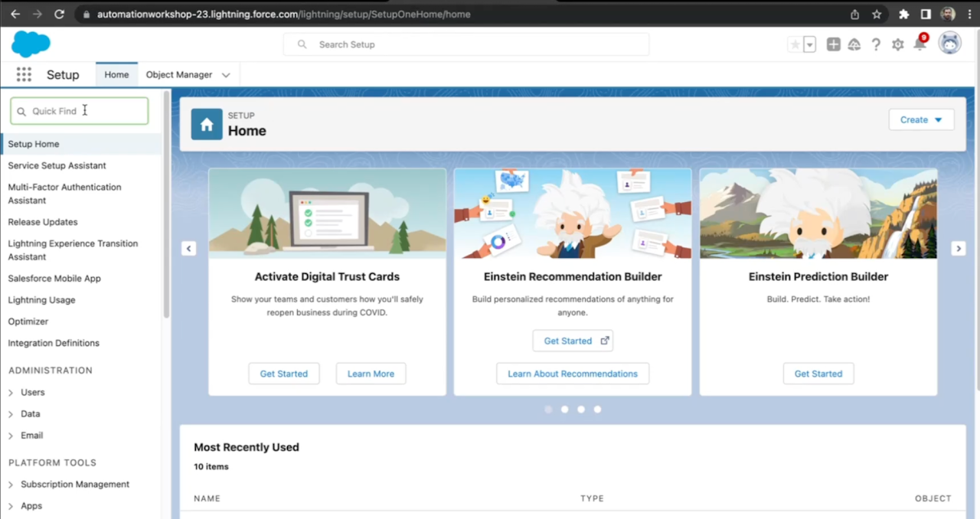This screenshot has width=980, height=519.
Task: Expand the Users section in sidebar
Action: coord(11,393)
